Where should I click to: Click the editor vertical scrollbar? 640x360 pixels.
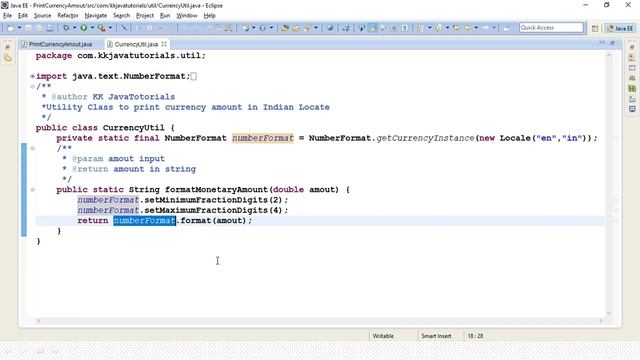[609, 184]
